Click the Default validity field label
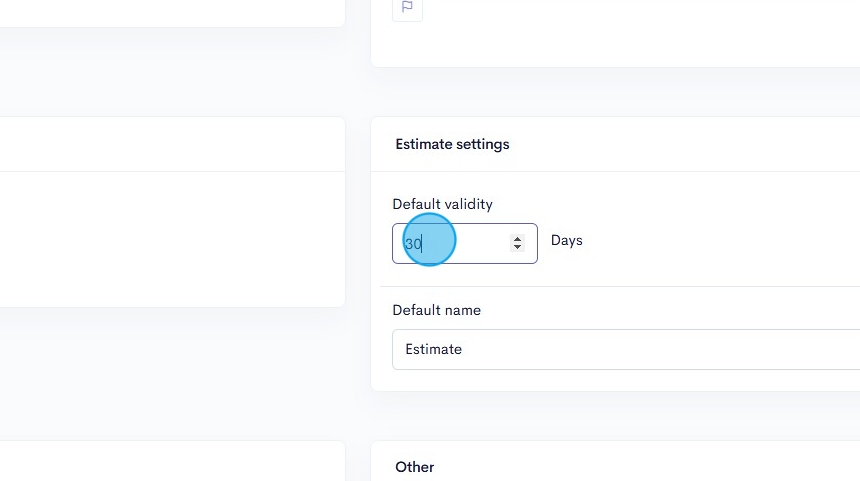 (x=442, y=204)
